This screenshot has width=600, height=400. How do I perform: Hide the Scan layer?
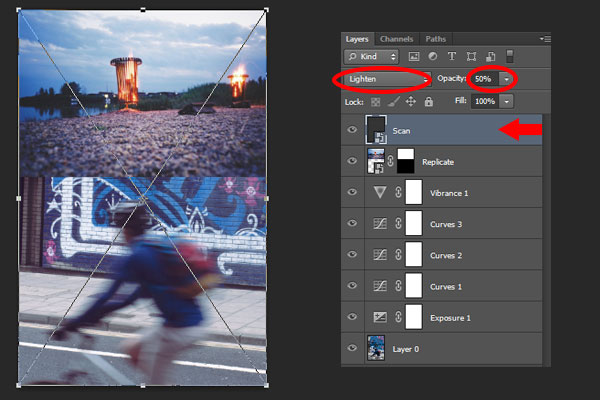[x=352, y=130]
